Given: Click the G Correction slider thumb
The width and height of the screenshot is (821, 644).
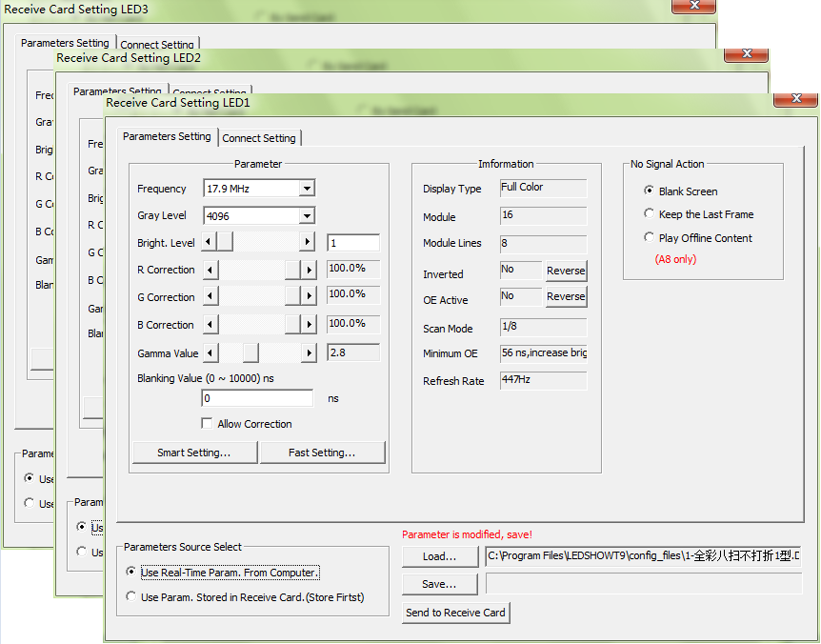Looking at the screenshot, I should tap(292, 296).
